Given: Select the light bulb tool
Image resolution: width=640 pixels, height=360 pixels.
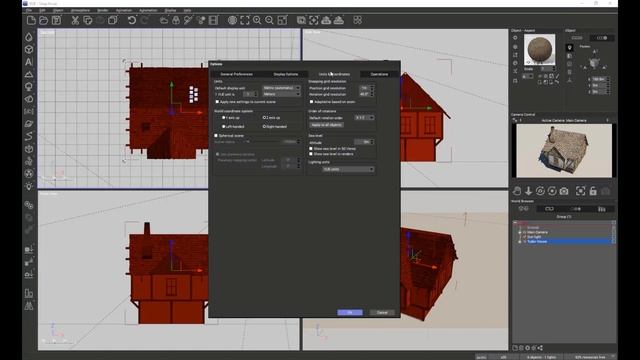Looking at the screenshot, I should (x=29, y=186).
